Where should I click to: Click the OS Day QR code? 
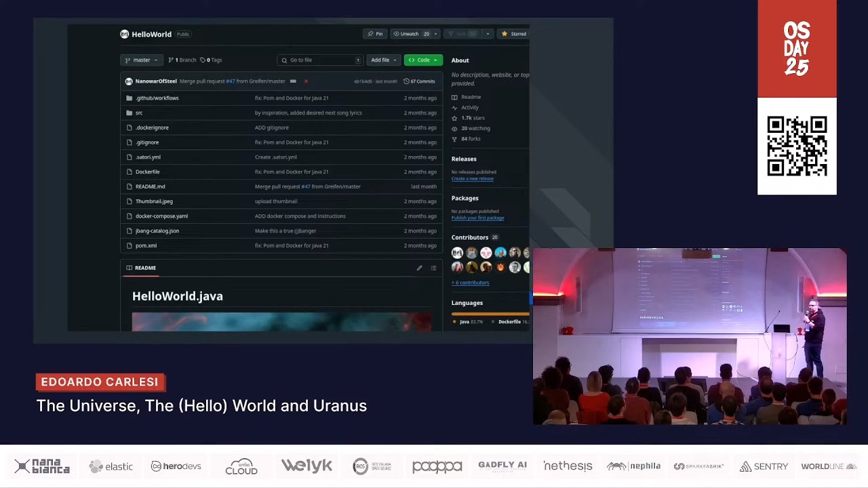(797, 146)
